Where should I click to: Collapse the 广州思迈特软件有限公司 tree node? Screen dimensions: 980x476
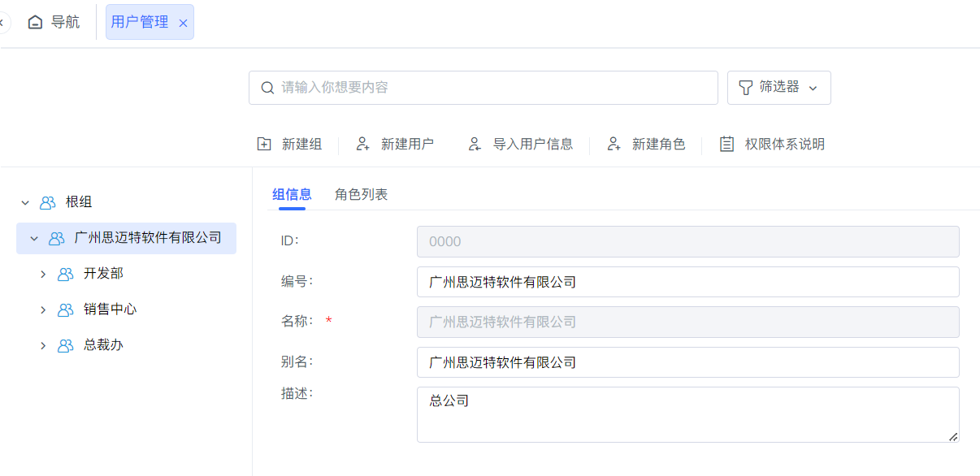tap(34, 238)
